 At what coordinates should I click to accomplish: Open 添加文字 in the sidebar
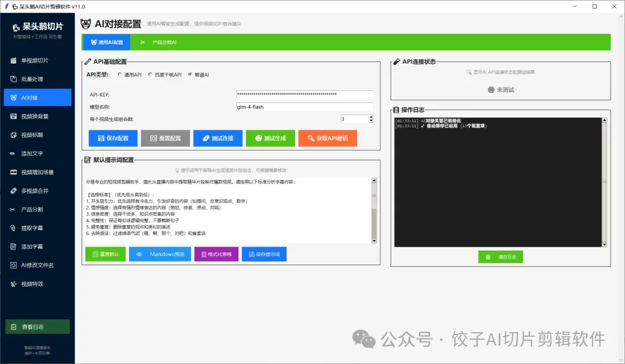38,153
